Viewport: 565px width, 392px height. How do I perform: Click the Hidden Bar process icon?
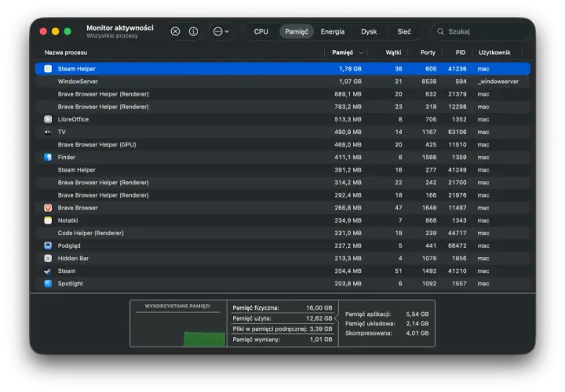point(48,258)
